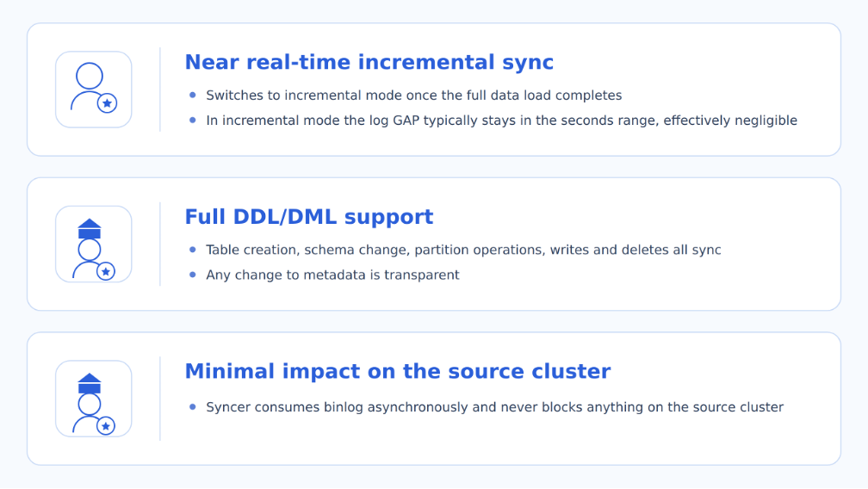Click the bullet dot before Switches to incremental
Viewport: 868px width, 489px height.
(x=193, y=96)
